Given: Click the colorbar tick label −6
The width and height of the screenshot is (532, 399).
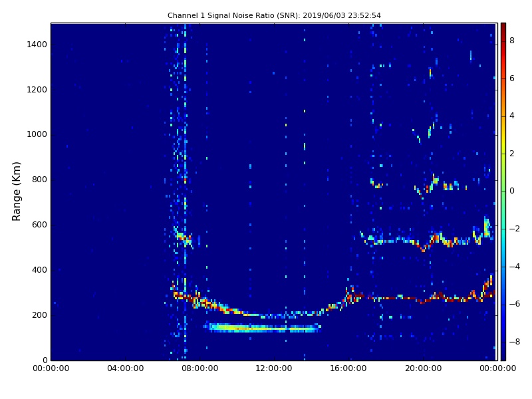Looking at the screenshot, I should tap(515, 304).
